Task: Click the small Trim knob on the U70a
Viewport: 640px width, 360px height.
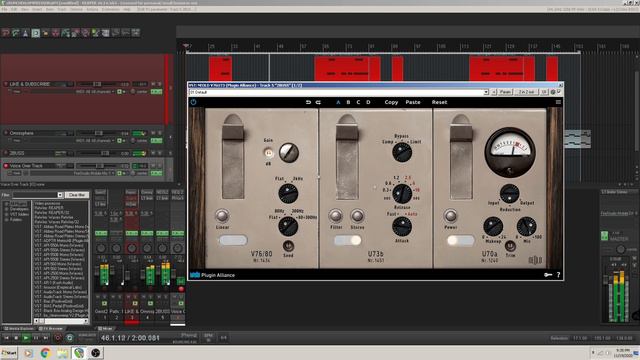Action: 510,246
